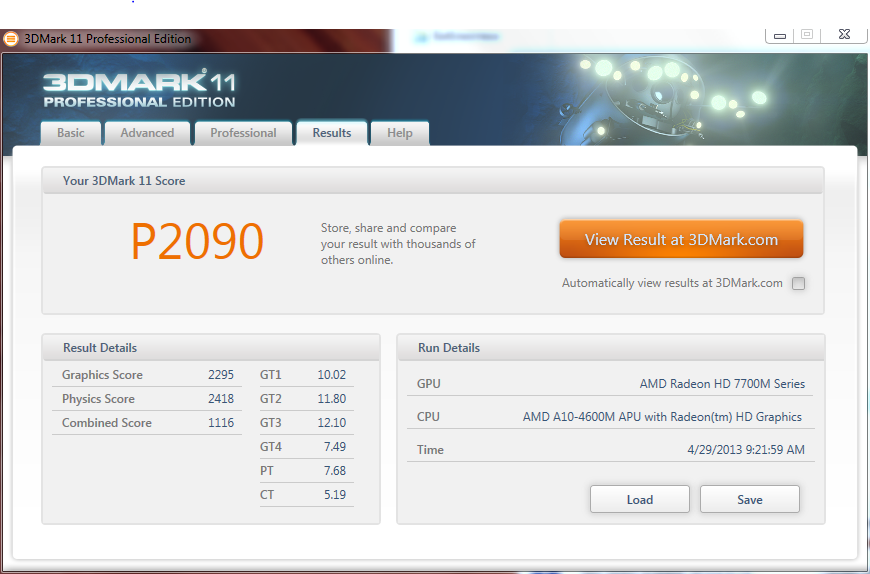The height and width of the screenshot is (574, 870).
Task: Close the 3DMark 11 window
Action: (844, 35)
